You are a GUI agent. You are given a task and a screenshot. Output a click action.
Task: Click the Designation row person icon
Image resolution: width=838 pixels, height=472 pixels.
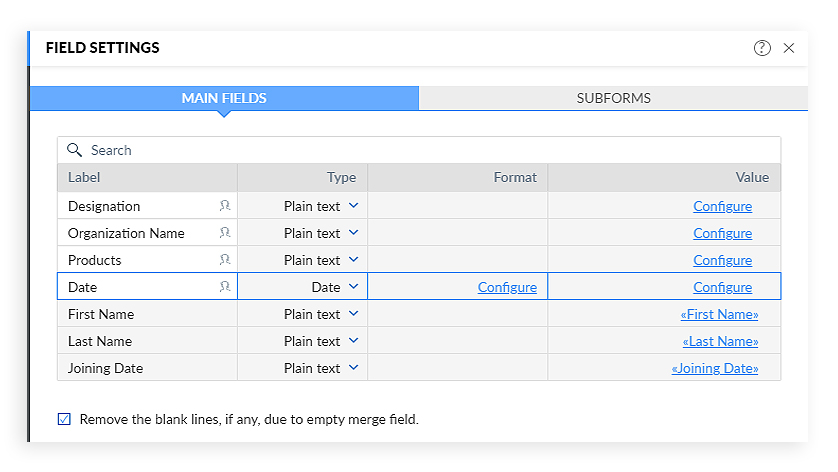[225, 206]
